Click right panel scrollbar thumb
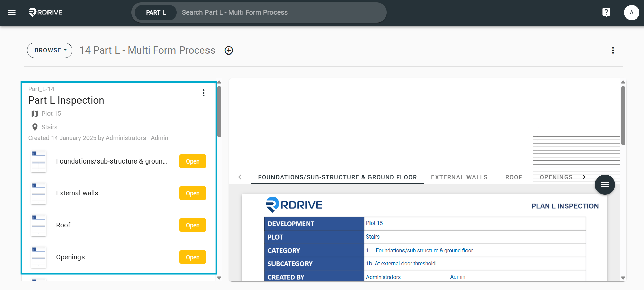Viewport: 644px width, 290px height. click(623, 116)
